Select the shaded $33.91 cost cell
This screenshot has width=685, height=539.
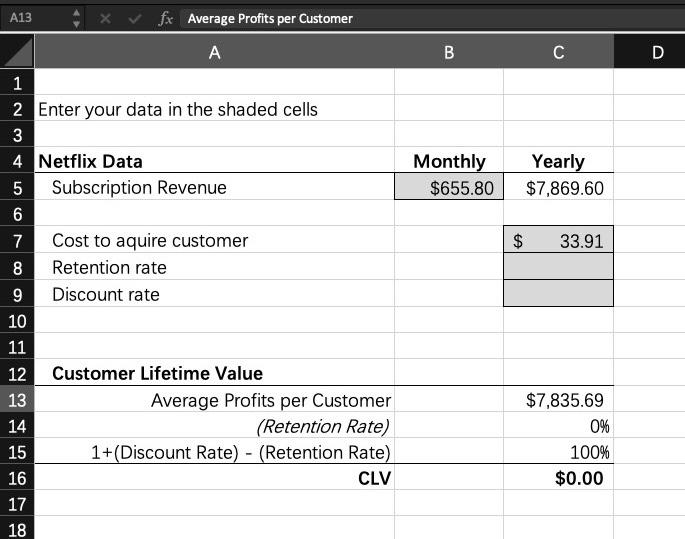click(x=558, y=240)
